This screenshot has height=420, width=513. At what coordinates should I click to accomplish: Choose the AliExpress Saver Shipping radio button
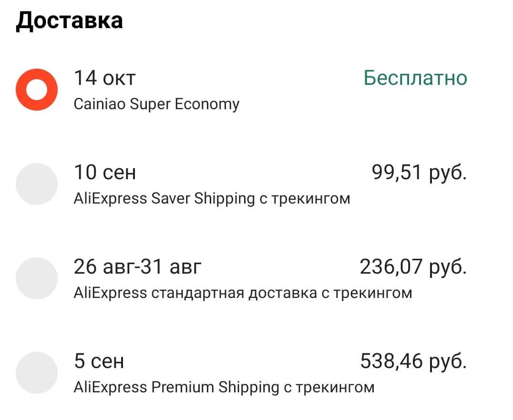37,184
